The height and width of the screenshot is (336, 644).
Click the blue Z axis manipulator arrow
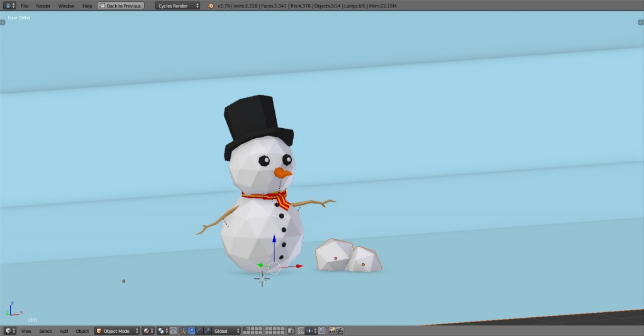[x=274, y=238]
